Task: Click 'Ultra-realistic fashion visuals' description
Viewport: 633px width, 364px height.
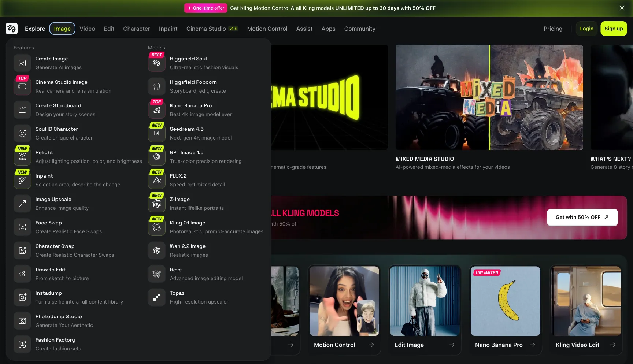Action: click(204, 67)
